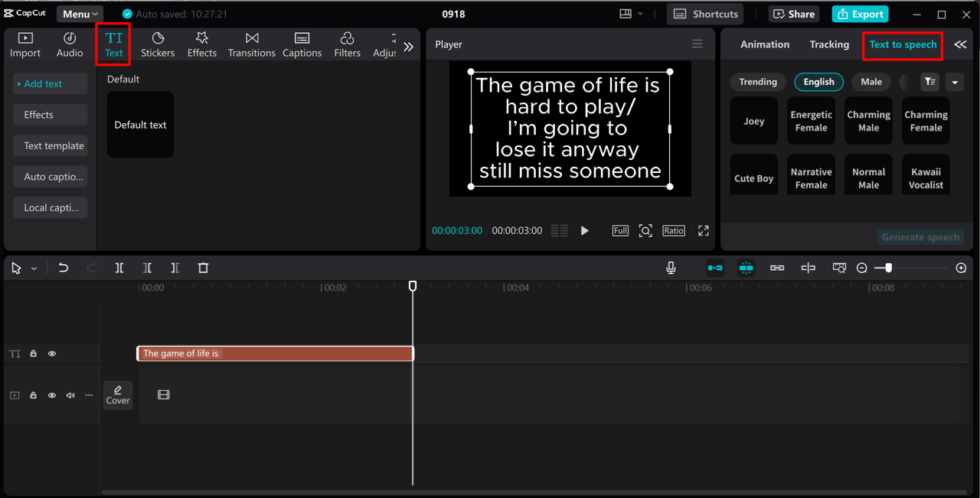980x498 pixels.
Task: Zoom out the timeline with minus icon
Action: [x=862, y=268]
